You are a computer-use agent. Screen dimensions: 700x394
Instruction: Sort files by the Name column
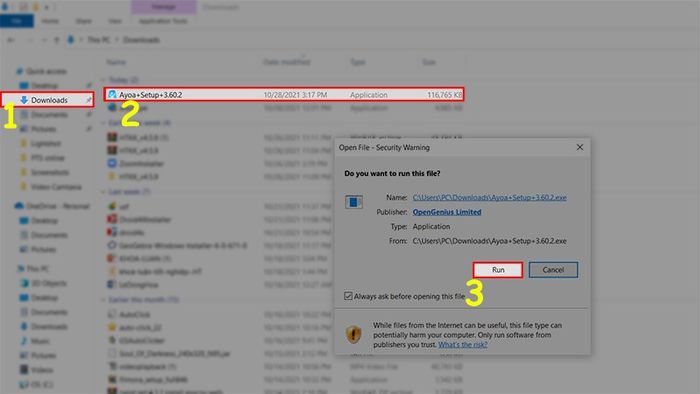[x=116, y=62]
